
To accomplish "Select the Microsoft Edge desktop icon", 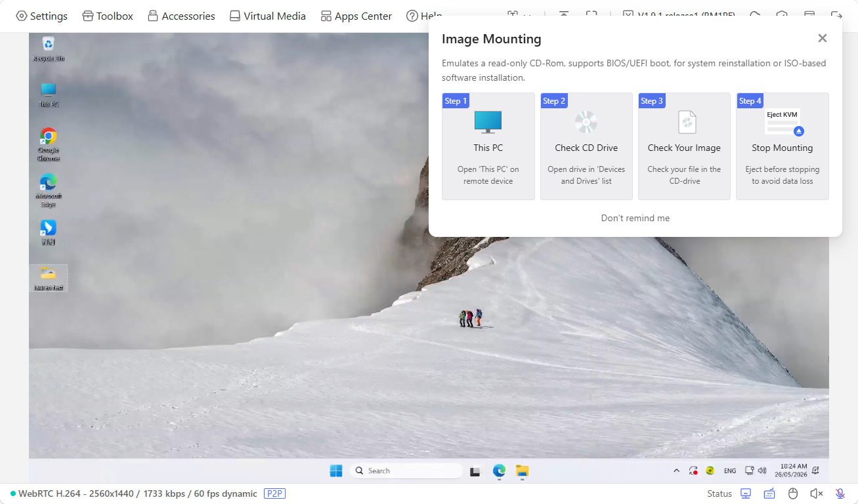I will [49, 190].
